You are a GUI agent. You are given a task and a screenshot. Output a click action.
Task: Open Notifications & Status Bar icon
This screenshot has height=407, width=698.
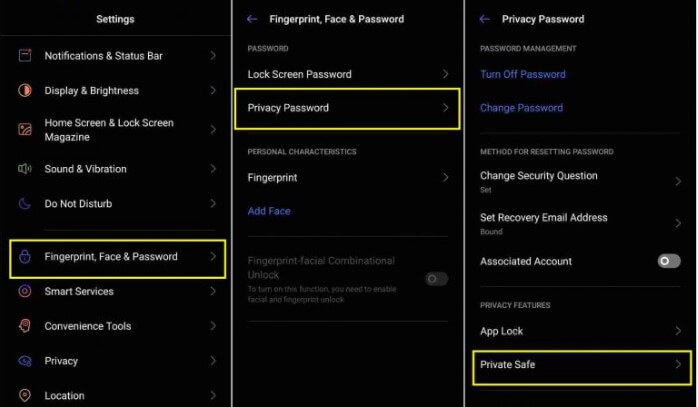pyautogui.click(x=25, y=56)
